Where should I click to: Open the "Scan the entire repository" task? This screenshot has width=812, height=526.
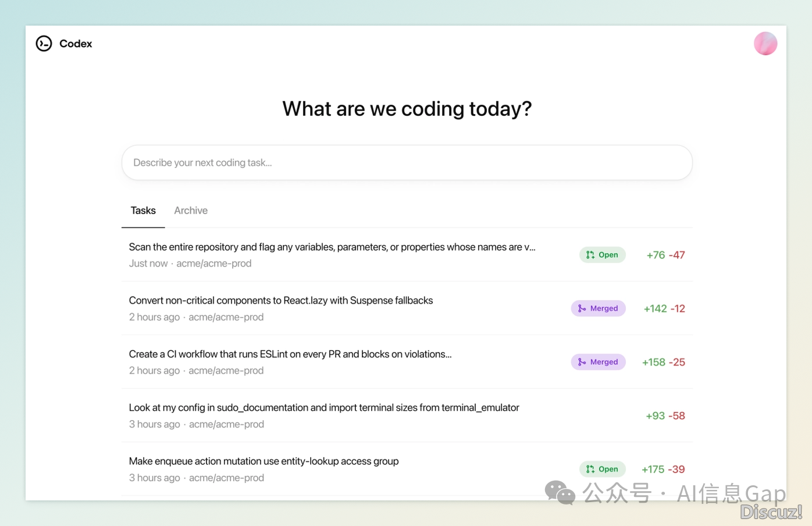pos(332,247)
